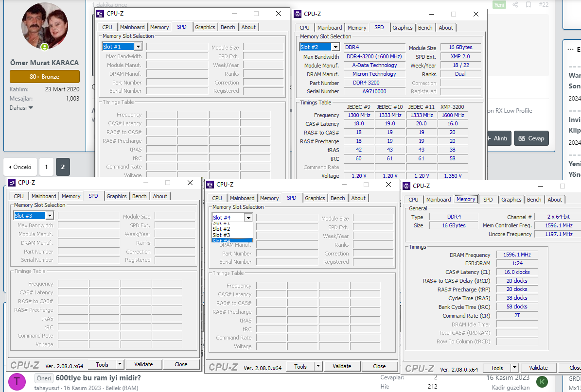Reply using the Cevap button

click(x=531, y=138)
